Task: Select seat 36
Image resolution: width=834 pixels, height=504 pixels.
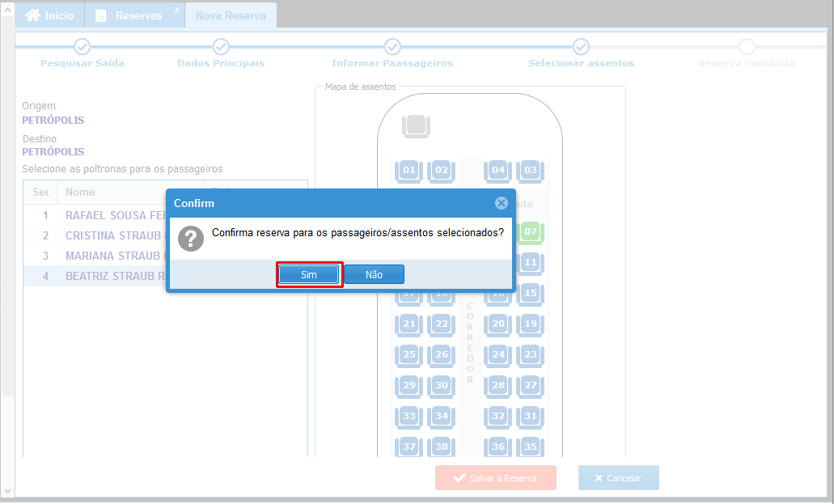Action: coord(497,447)
